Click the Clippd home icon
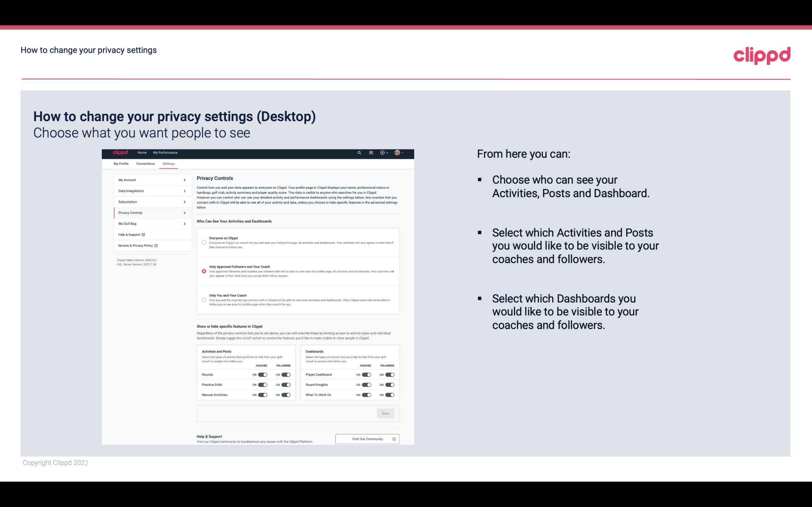This screenshot has height=507, width=812. click(x=120, y=153)
